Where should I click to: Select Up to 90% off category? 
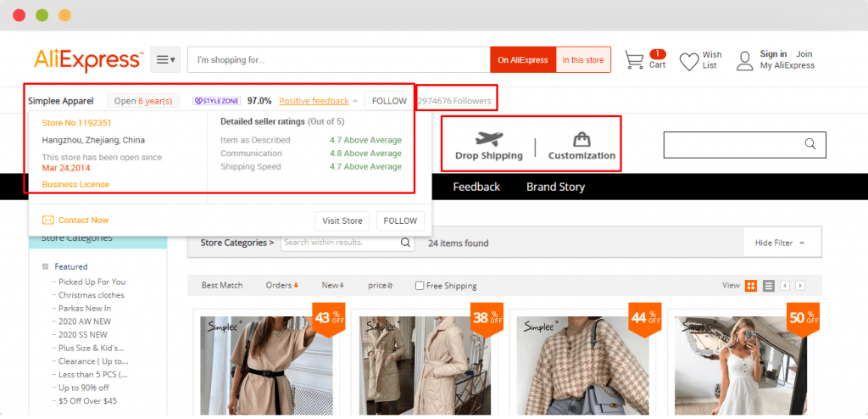point(84,388)
